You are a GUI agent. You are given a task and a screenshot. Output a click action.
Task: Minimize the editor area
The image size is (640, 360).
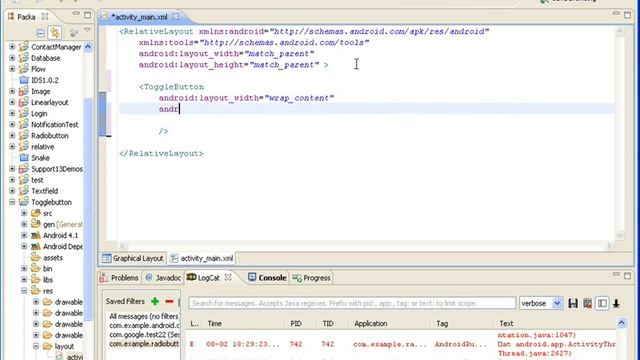(x=616, y=15)
